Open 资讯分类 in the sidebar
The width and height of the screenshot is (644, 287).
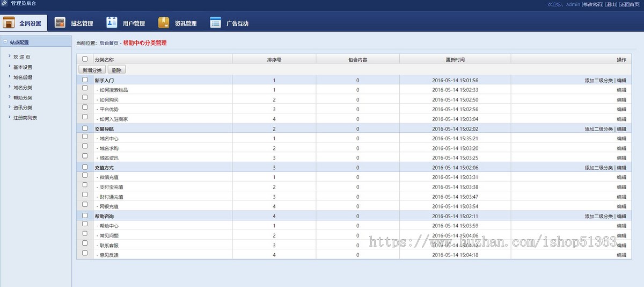tap(23, 107)
